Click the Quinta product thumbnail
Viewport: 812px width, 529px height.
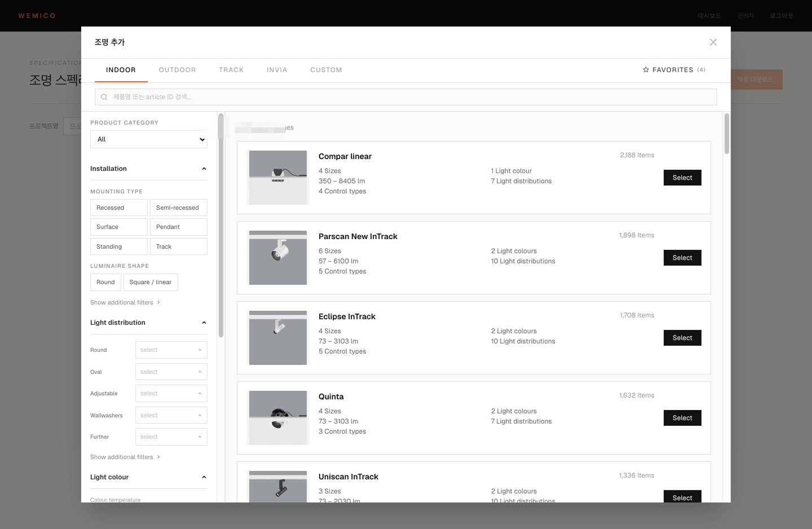[x=278, y=418]
